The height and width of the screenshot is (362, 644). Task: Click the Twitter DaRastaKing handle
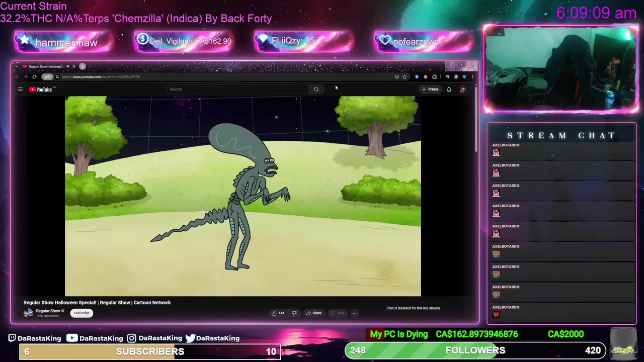pos(212,338)
